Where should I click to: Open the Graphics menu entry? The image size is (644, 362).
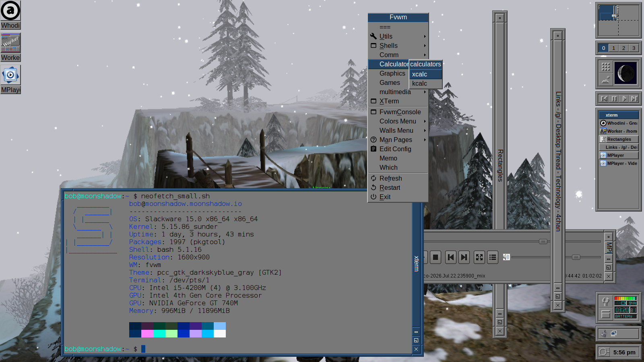[x=389, y=74]
